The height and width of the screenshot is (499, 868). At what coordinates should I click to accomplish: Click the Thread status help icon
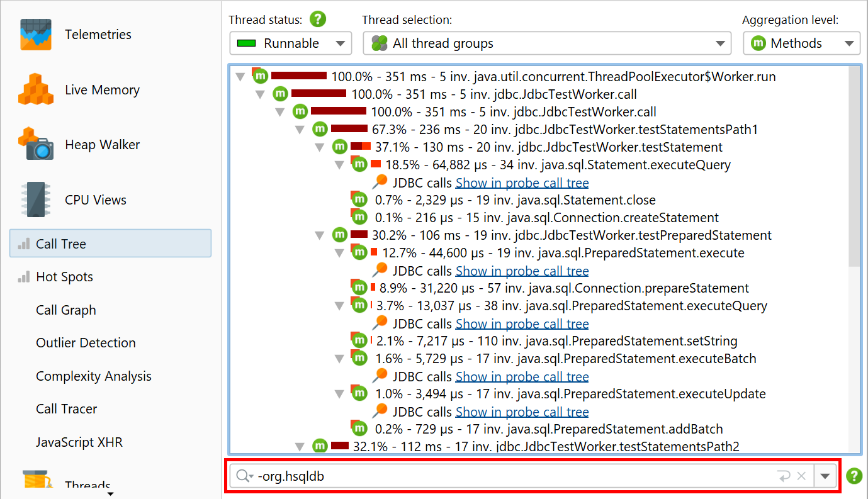318,20
